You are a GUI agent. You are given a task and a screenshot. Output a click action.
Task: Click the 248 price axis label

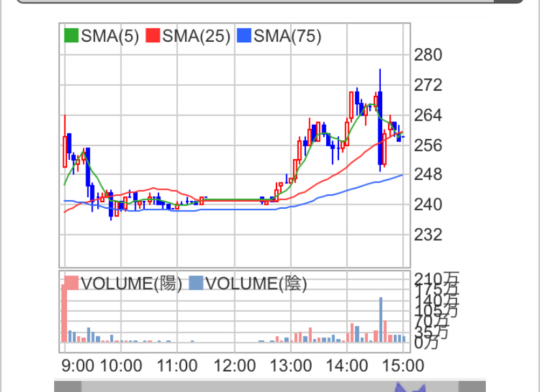click(x=428, y=175)
